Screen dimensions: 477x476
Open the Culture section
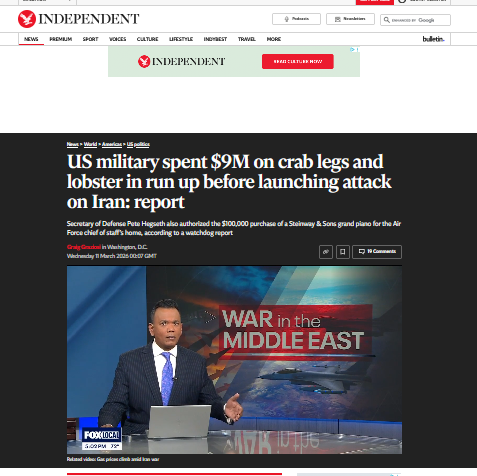coord(148,39)
